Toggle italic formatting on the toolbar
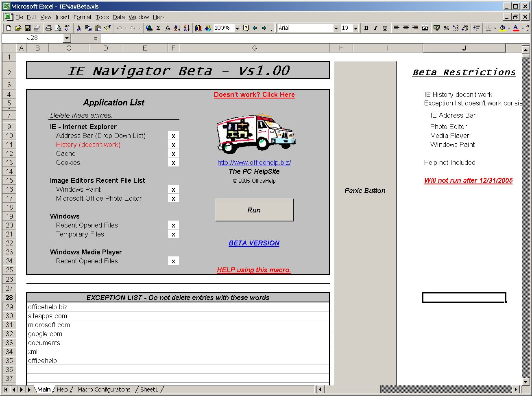This screenshot has height=396, width=532. pyautogui.click(x=375, y=28)
